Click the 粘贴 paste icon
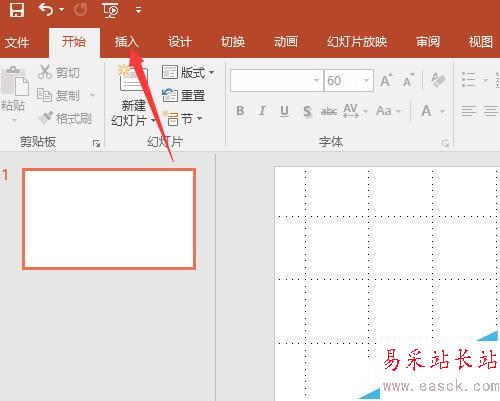 pyautogui.click(x=14, y=81)
